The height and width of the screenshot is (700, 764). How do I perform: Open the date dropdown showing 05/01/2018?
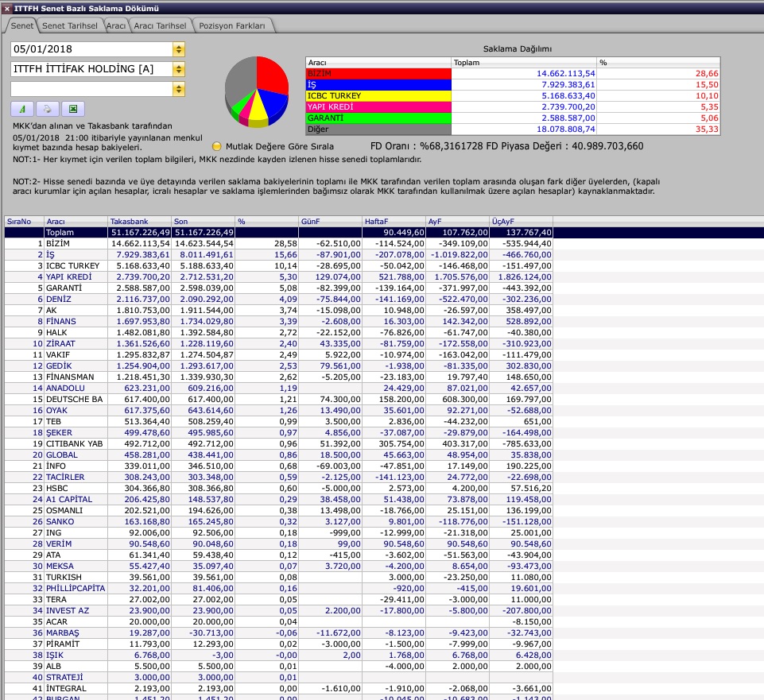[x=179, y=49]
